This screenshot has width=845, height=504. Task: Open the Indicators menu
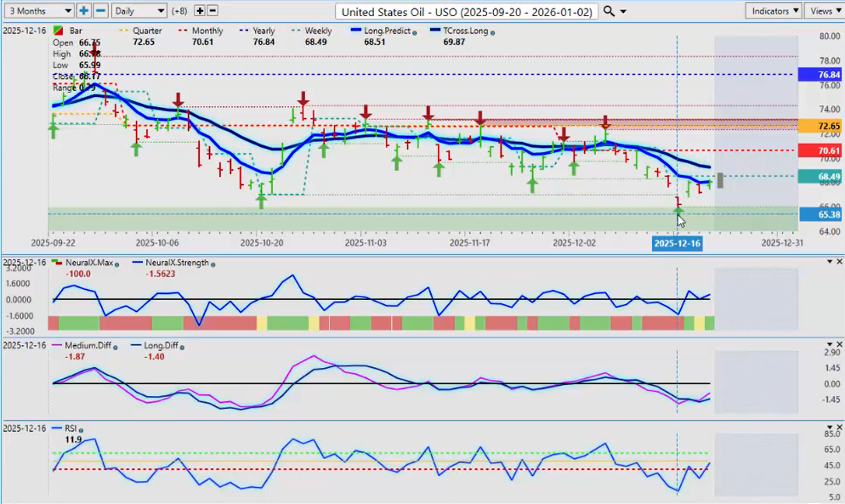coord(774,11)
